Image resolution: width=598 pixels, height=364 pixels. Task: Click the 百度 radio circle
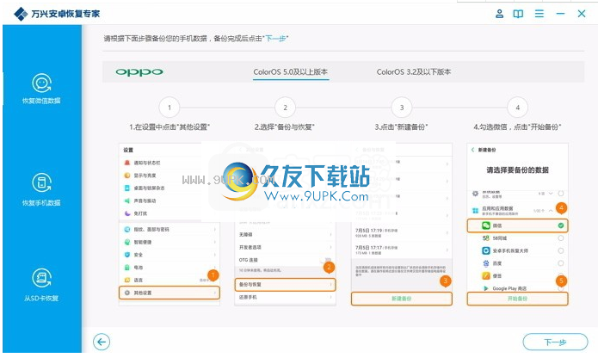point(561,263)
